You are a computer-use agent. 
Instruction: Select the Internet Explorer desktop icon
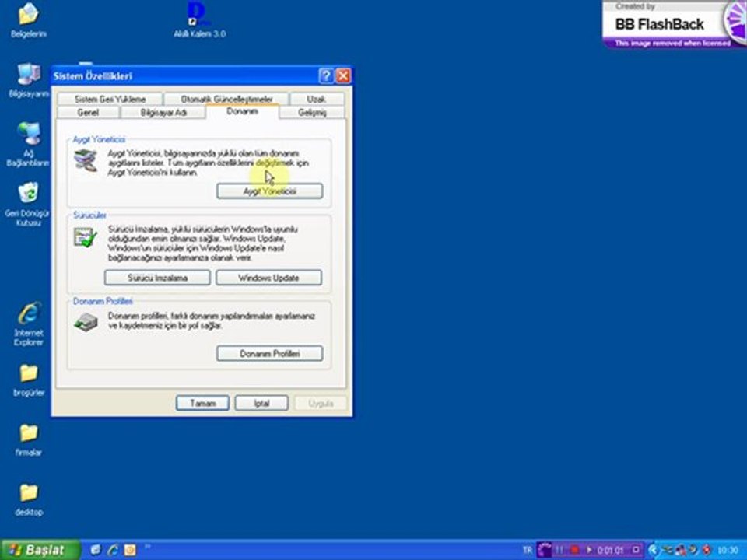pyautogui.click(x=29, y=324)
